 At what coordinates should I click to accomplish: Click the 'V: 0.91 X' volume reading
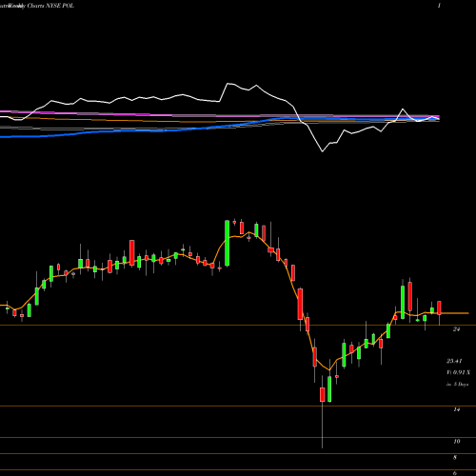(459, 372)
